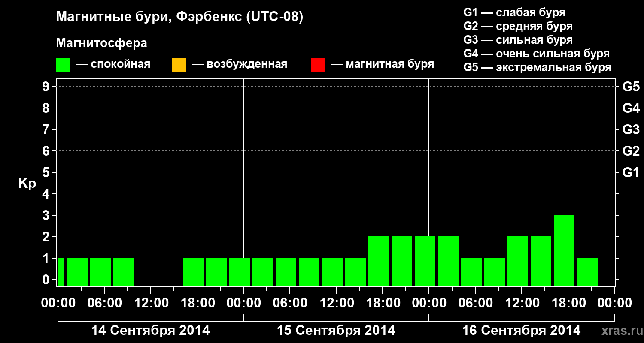644x343 pixels.
Task: Click the '16 Сентября 2014' date label
Action: 522,331
